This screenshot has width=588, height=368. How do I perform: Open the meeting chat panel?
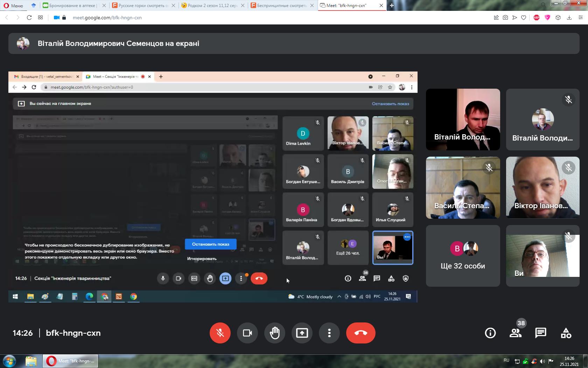click(x=541, y=333)
